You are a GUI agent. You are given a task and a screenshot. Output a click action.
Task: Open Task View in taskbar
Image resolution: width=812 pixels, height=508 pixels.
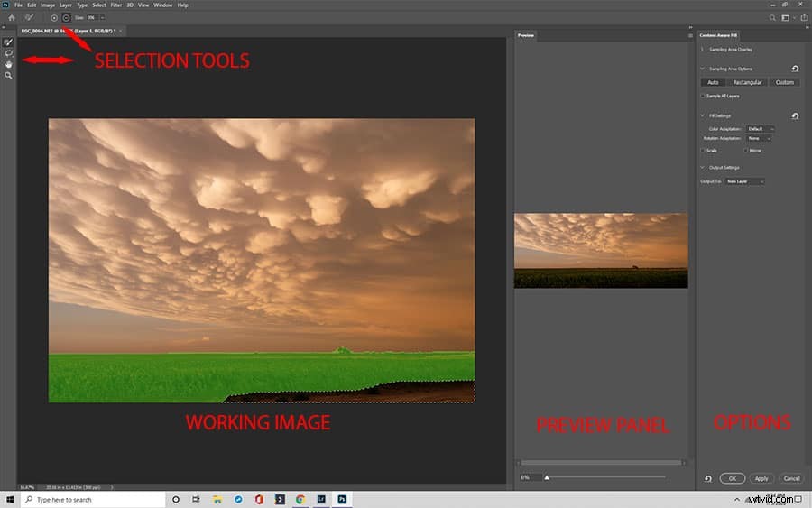(x=196, y=499)
